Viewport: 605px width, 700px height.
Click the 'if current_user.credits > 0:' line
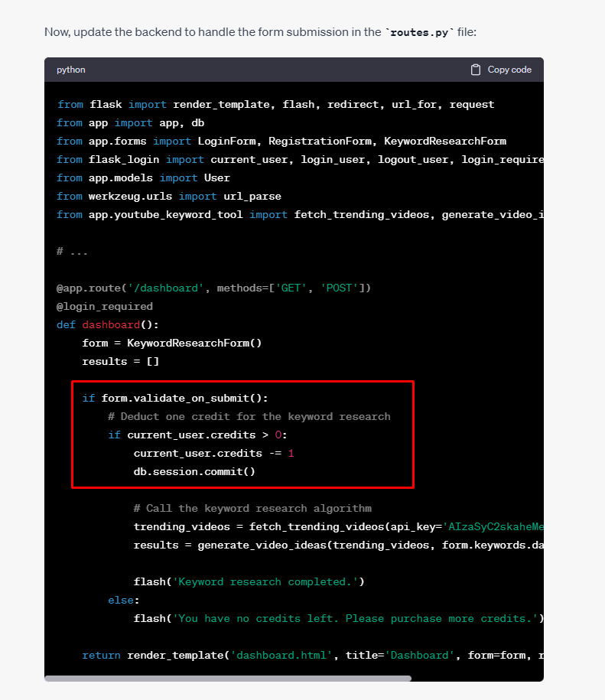click(197, 435)
